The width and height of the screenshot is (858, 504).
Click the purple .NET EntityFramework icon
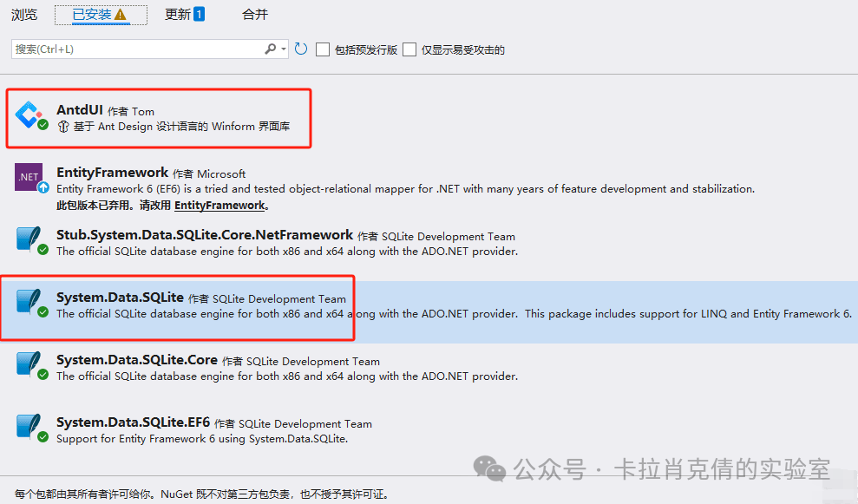[x=29, y=177]
